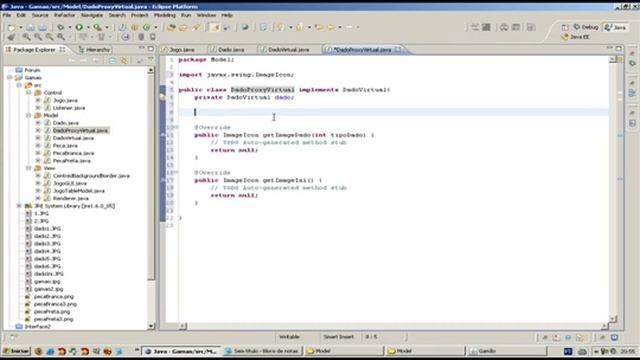This screenshot has width=640, height=360.
Task: Open run configurations dropdown arrow
Action: tap(88, 27)
